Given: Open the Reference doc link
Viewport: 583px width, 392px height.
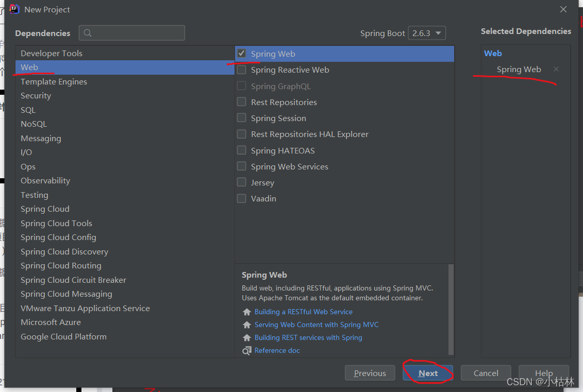Looking at the screenshot, I should pyautogui.click(x=277, y=350).
